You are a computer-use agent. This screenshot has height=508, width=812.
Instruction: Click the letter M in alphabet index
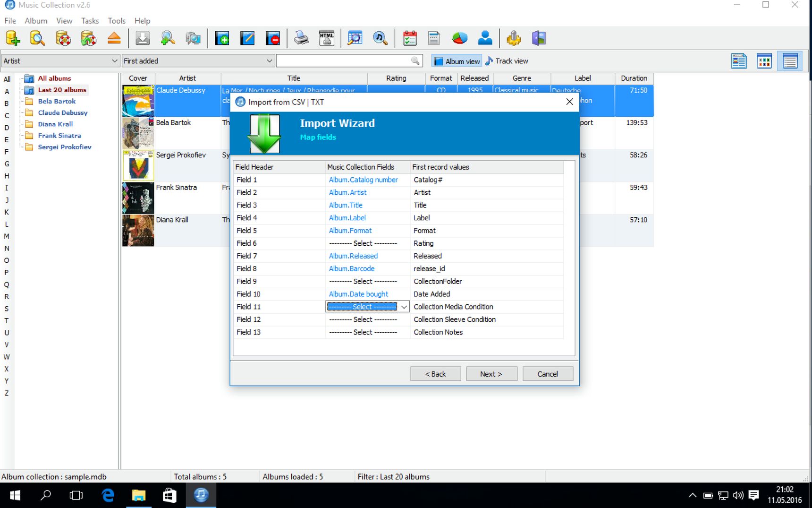point(7,236)
